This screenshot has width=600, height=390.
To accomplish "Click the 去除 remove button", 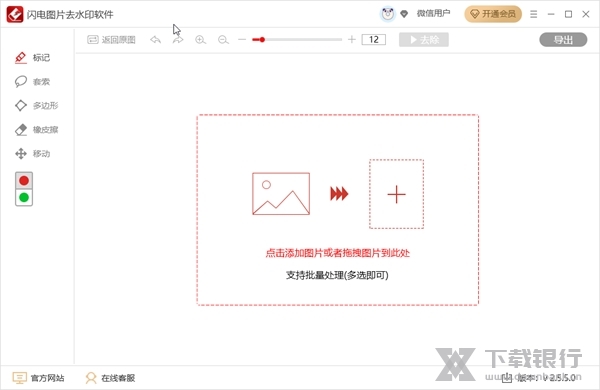I will [x=424, y=40].
